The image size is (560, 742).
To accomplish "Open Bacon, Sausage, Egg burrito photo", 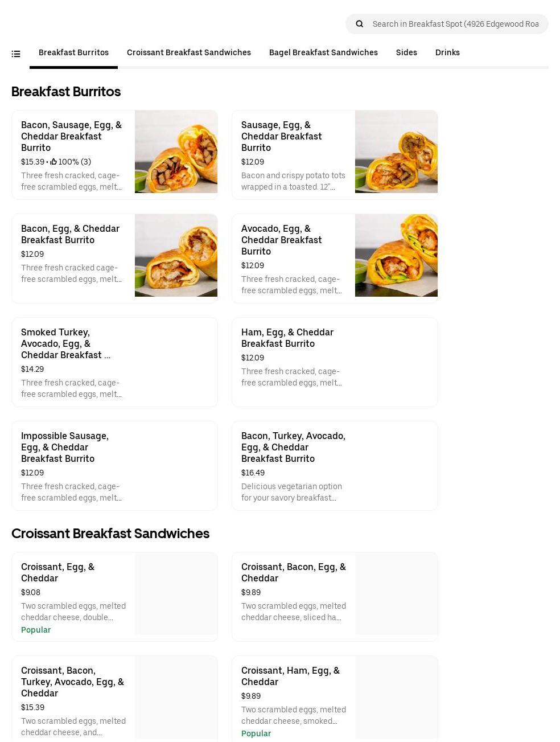I will pos(176,152).
